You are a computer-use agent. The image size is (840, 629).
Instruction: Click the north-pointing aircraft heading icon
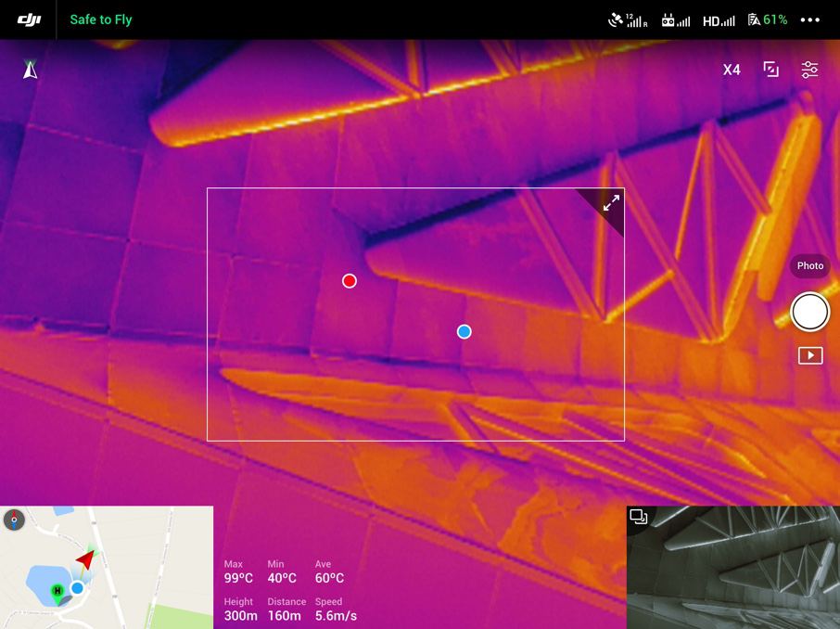click(x=31, y=70)
